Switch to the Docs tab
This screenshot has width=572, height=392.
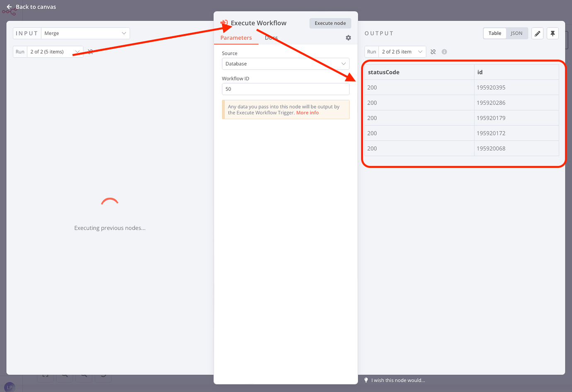pos(271,37)
